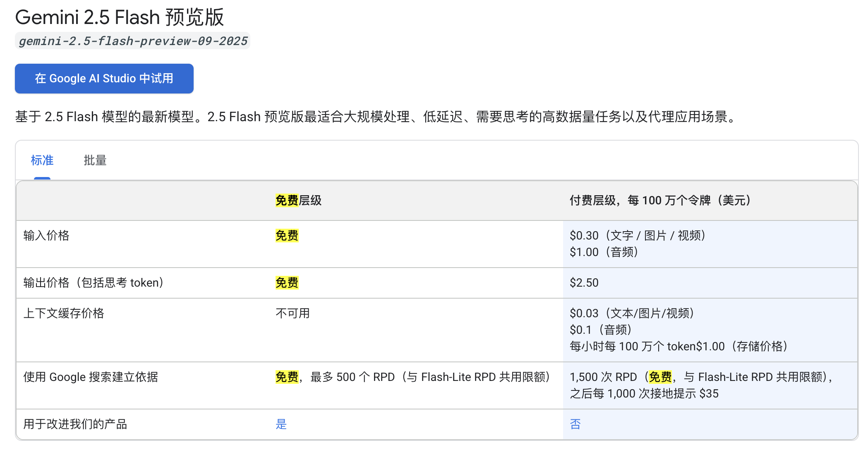Select the '上下文缓存价格' row label
The image size is (868, 450).
click(x=64, y=314)
